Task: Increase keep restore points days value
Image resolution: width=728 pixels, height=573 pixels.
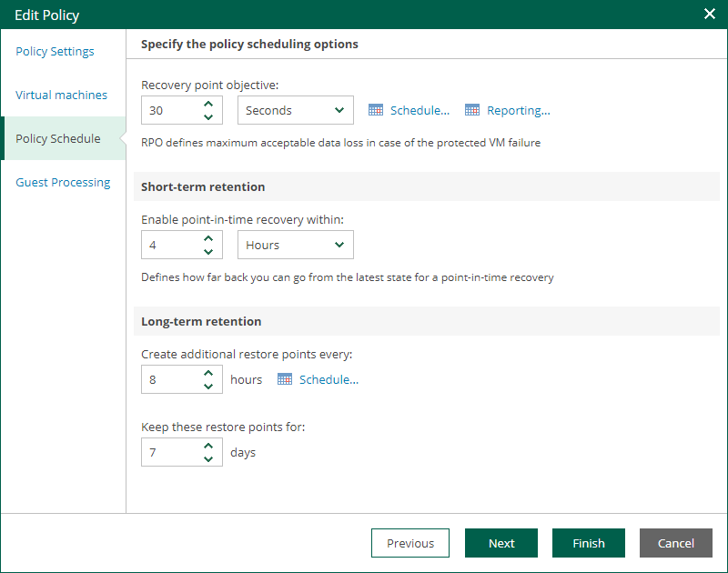Action: pos(208,446)
